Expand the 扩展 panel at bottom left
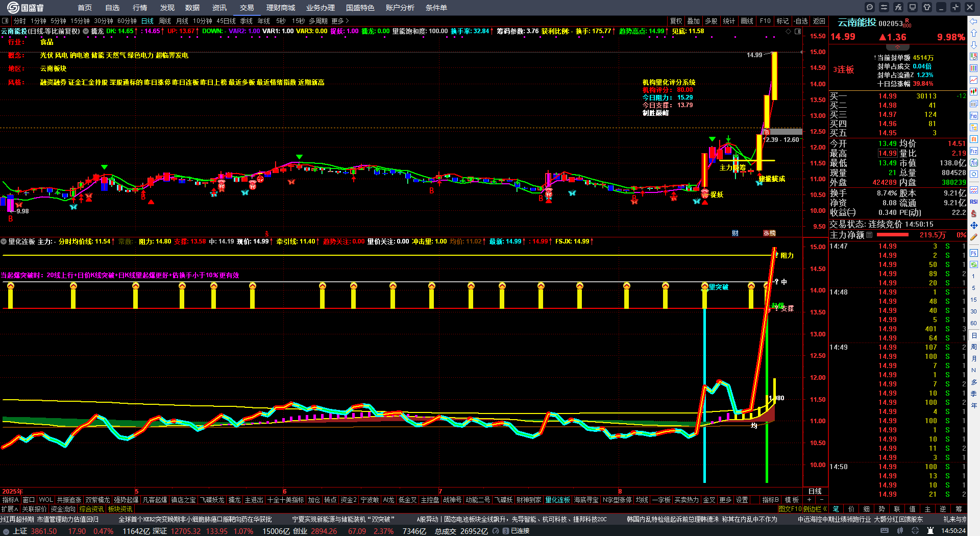 click(10, 509)
